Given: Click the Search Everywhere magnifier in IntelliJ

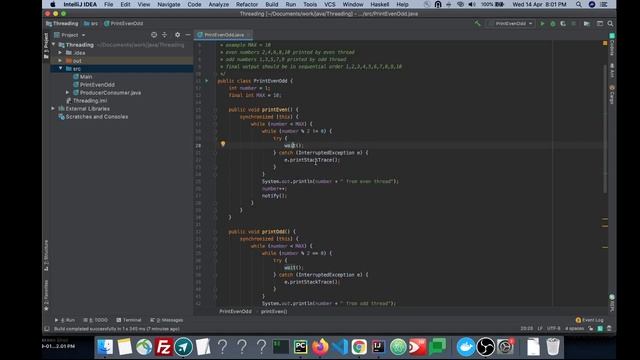Looking at the screenshot, I should [x=610, y=24].
